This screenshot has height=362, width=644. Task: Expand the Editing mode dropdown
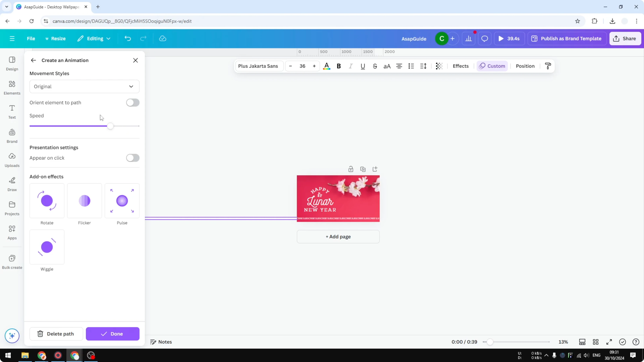click(x=94, y=38)
